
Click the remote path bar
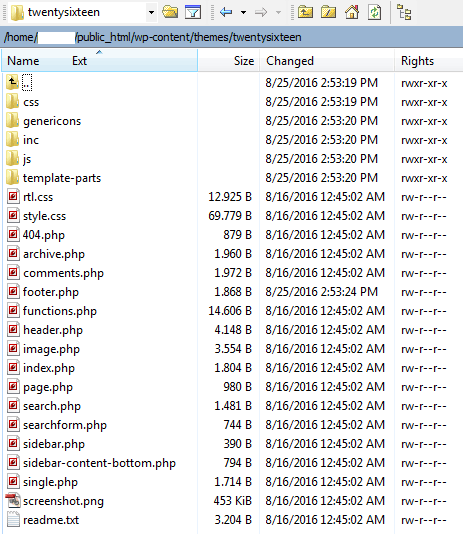pyautogui.click(x=232, y=37)
